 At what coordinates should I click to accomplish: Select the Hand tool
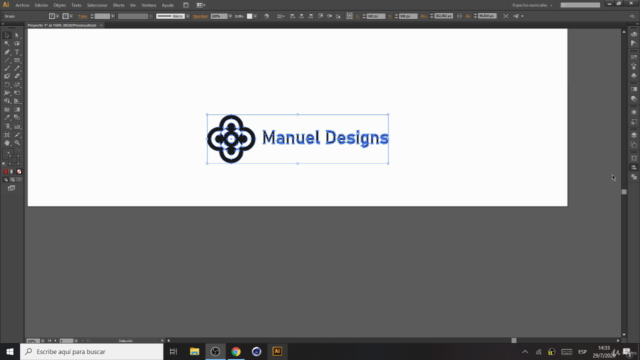click(x=7, y=143)
